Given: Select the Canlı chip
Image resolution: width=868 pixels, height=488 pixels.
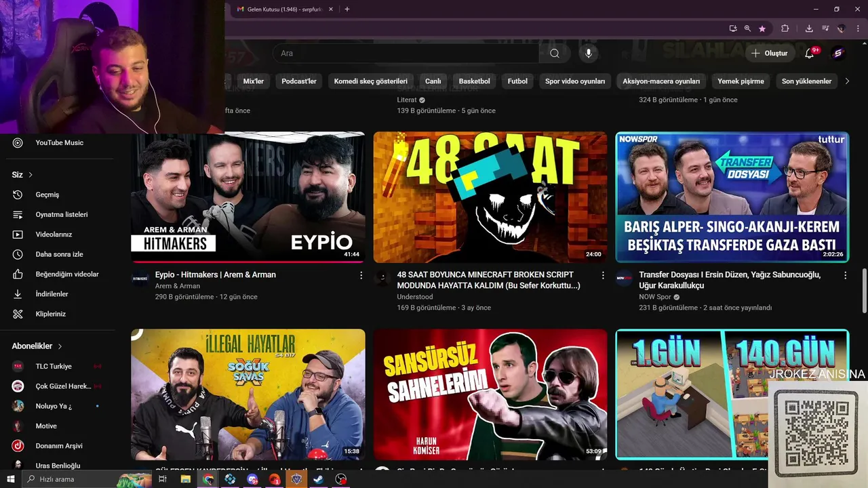Looking at the screenshot, I should pos(433,81).
